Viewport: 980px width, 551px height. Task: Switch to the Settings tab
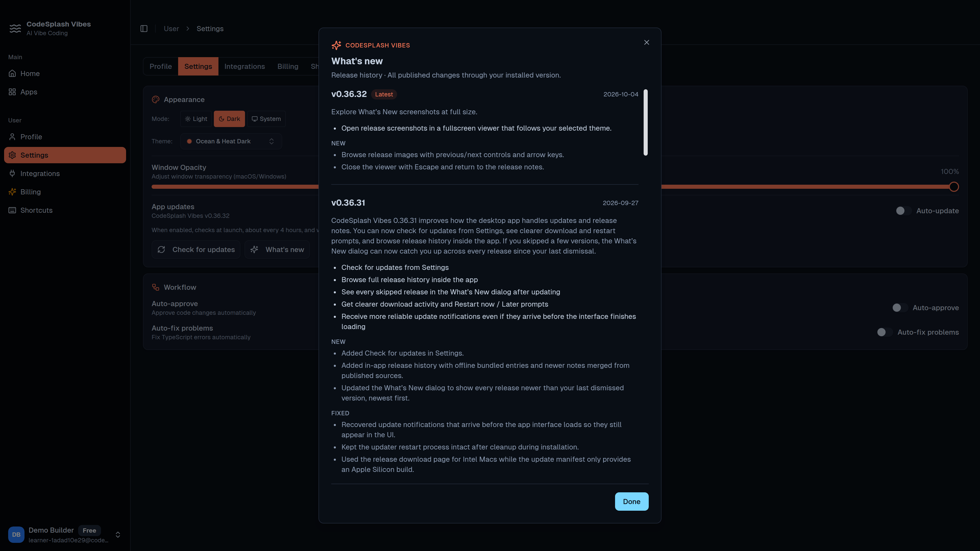pyautogui.click(x=198, y=66)
